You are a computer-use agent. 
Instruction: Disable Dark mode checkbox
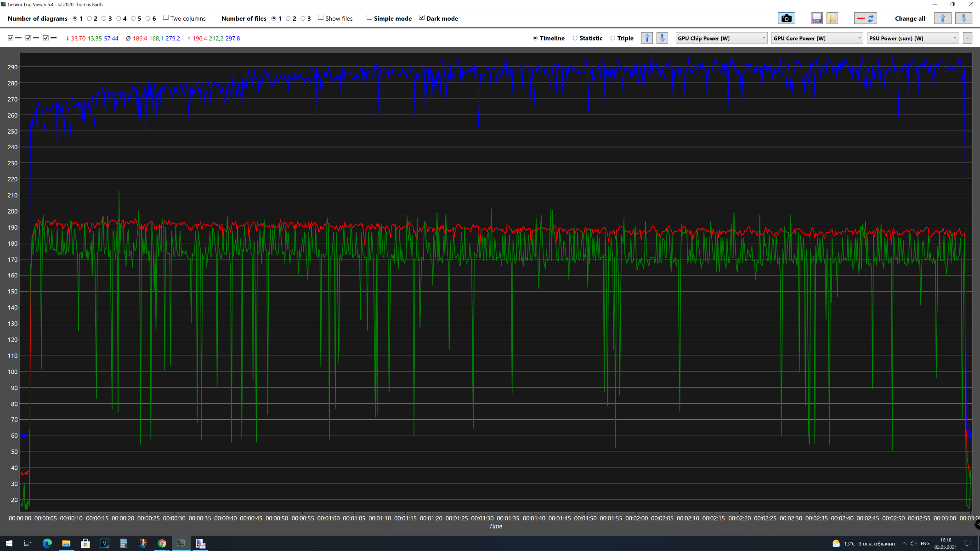(422, 18)
